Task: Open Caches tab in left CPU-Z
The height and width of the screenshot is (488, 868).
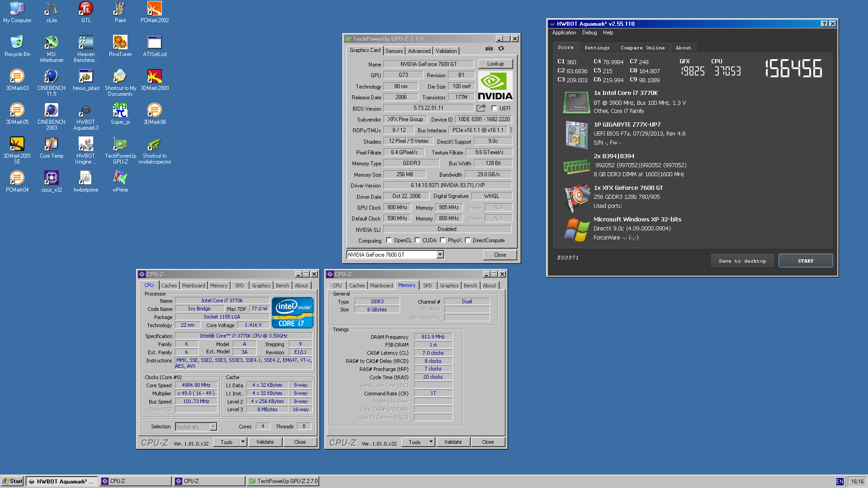Action: click(169, 286)
